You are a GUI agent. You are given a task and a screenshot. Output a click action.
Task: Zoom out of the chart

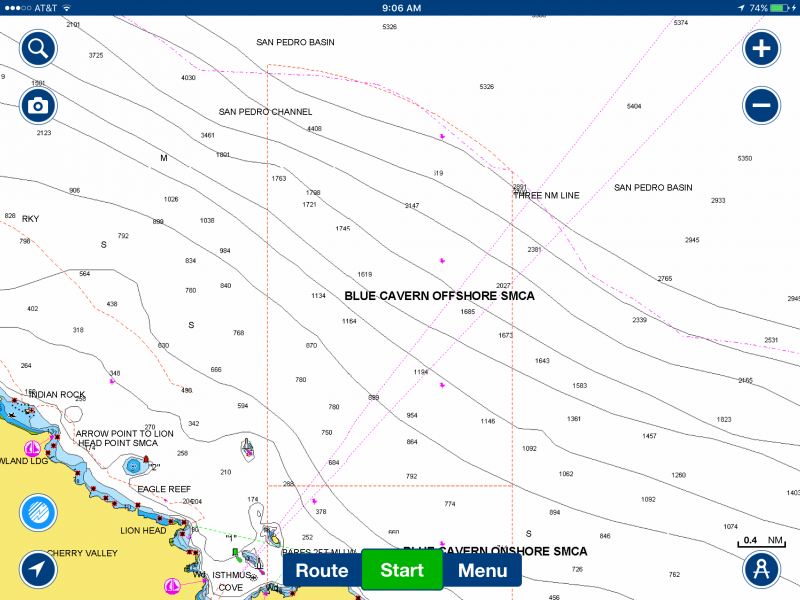click(x=760, y=104)
